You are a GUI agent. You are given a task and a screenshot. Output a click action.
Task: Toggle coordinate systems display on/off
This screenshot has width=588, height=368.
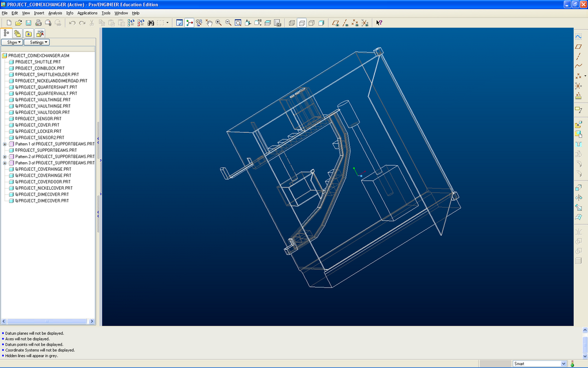click(364, 23)
